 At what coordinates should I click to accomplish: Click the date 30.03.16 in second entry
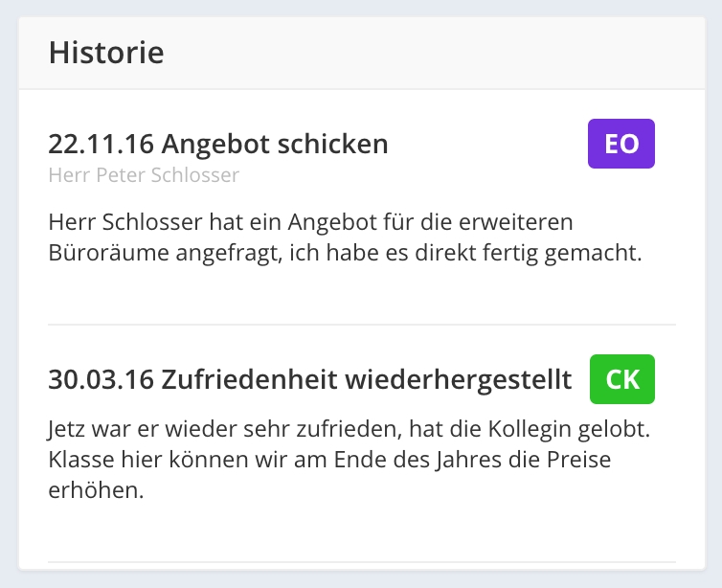tap(101, 379)
